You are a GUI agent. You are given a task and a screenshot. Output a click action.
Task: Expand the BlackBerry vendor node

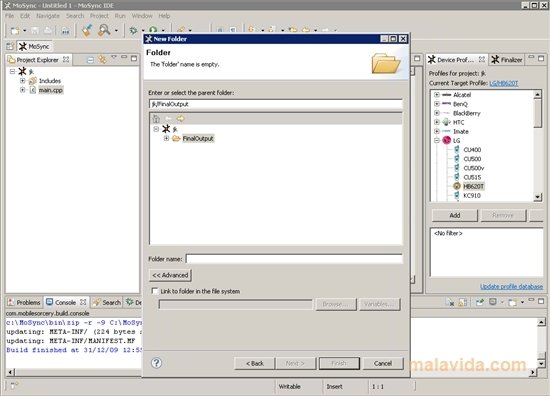pyautogui.click(x=437, y=113)
